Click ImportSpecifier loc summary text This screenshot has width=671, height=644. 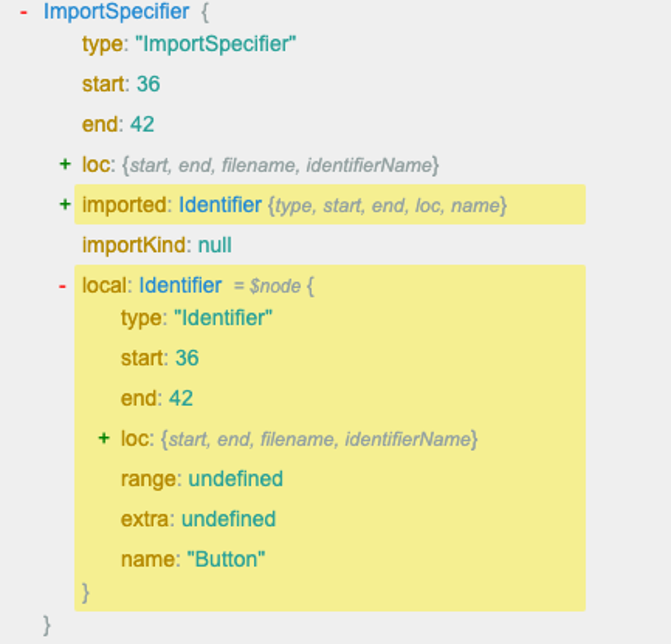(x=280, y=165)
